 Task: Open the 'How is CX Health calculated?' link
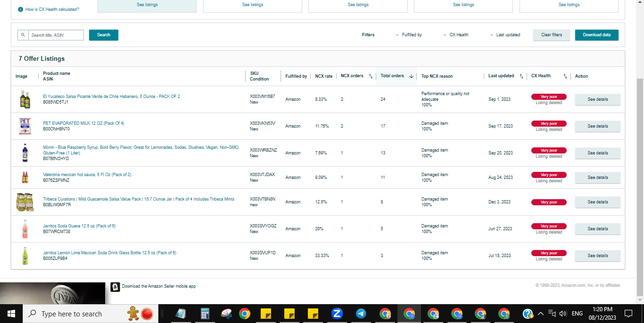point(52,9)
